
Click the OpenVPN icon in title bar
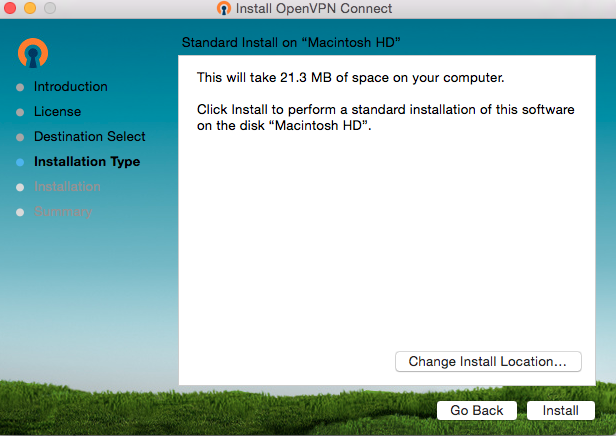pyautogui.click(x=224, y=8)
